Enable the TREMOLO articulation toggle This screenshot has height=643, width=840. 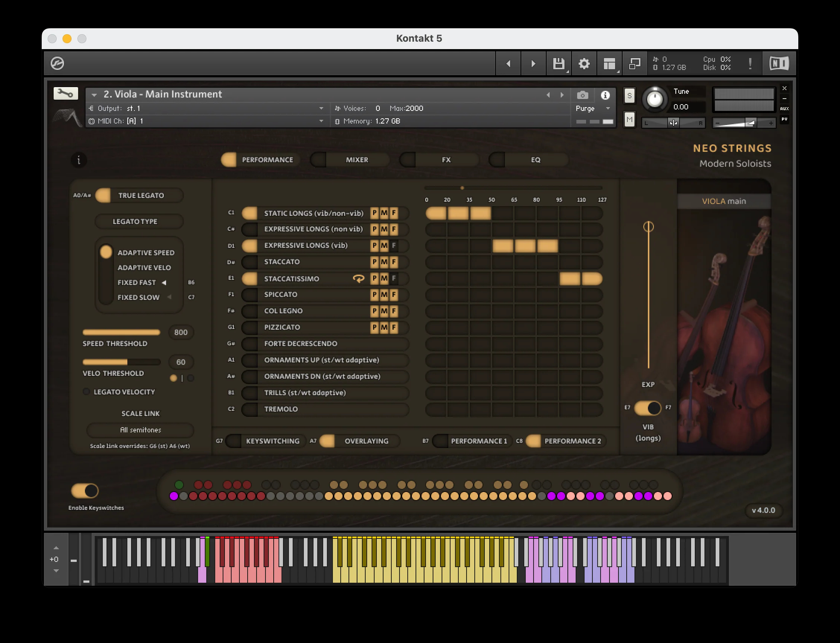(249, 409)
